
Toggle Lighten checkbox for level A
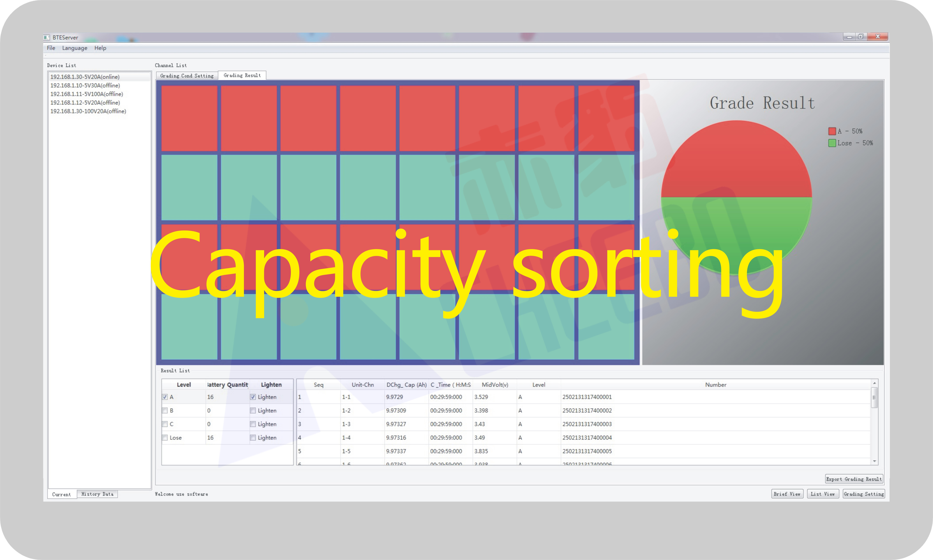point(253,397)
